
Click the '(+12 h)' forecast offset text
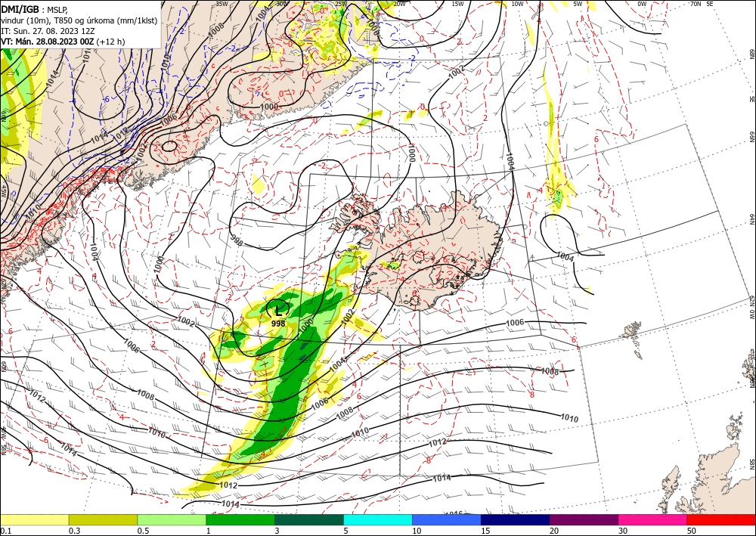110,42
